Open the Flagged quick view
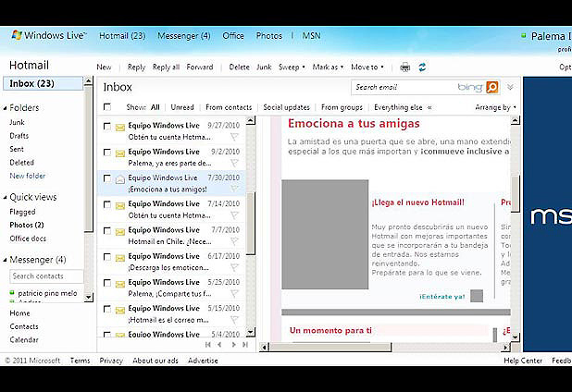 pyautogui.click(x=22, y=212)
